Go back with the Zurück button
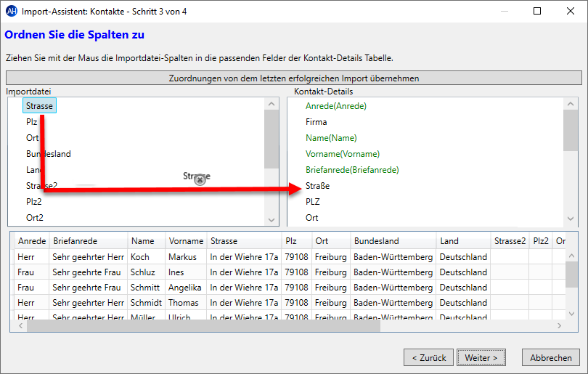Image resolution: width=588 pixels, height=374 pixels. 428,357
